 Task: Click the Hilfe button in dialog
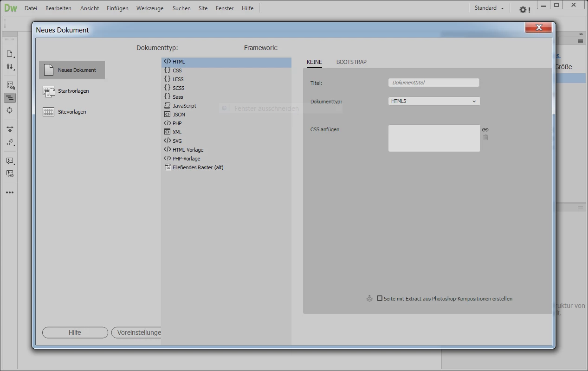click(x=75, y=333)
